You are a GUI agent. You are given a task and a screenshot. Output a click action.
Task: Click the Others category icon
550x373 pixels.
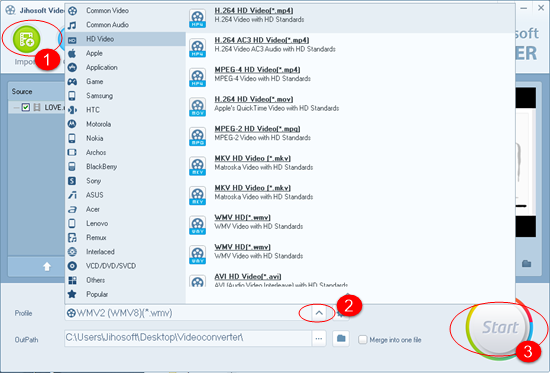pos(72,280)
